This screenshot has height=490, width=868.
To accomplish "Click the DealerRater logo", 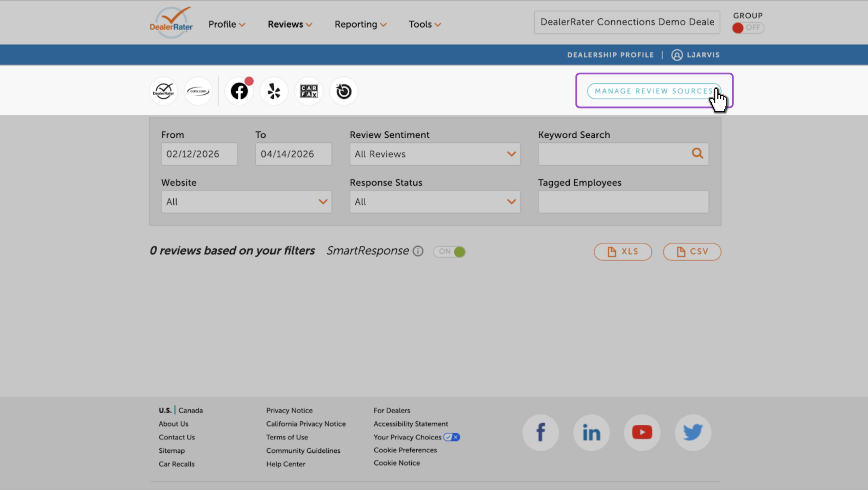I will pyautogui.click(x=171, y=22).
